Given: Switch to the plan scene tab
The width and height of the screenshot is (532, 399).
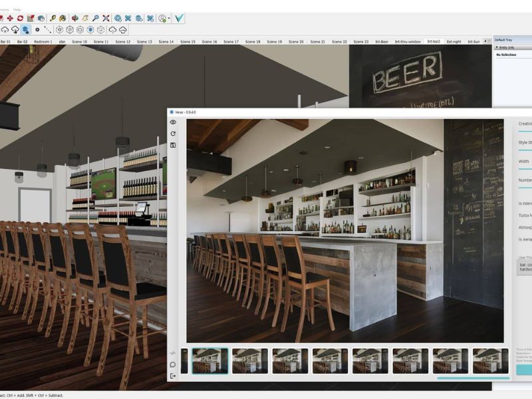Looking at the screenshot, I should (62, 42).
